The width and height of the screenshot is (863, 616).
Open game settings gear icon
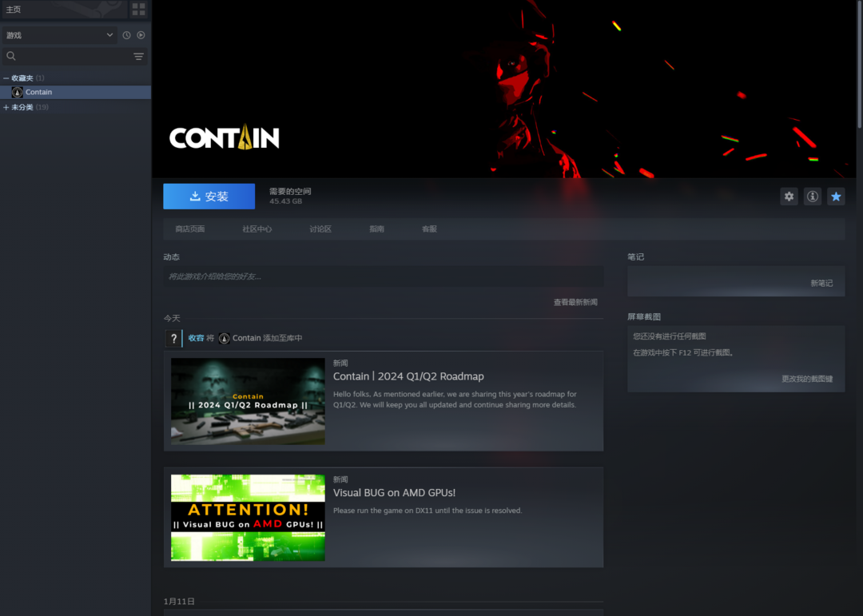click(789, 197)
